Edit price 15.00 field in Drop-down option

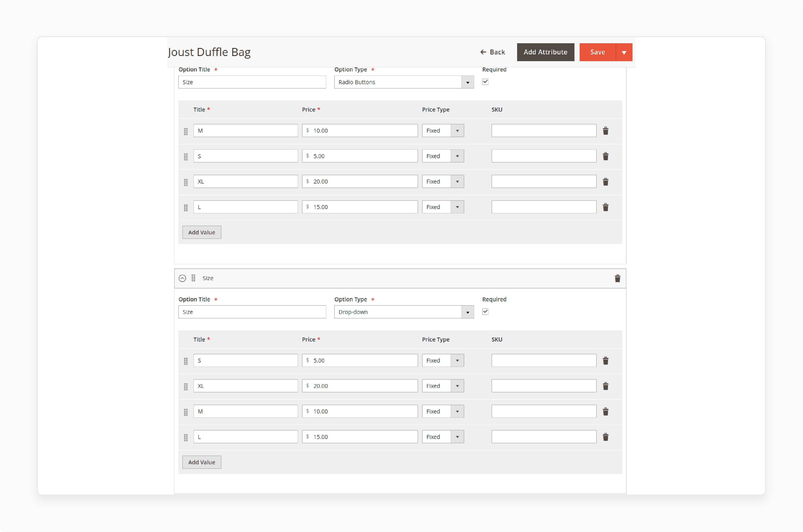coord(360,437)
